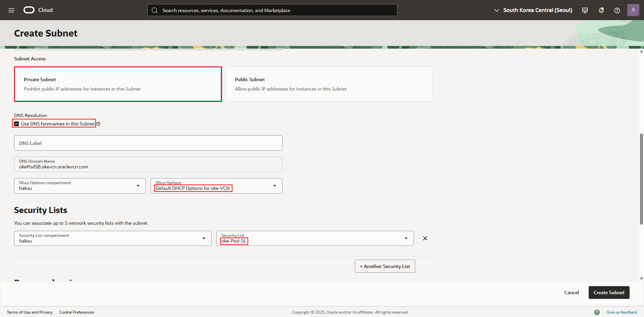Uncheck Use DNS hostnames in this Subnet

[16, 124]
